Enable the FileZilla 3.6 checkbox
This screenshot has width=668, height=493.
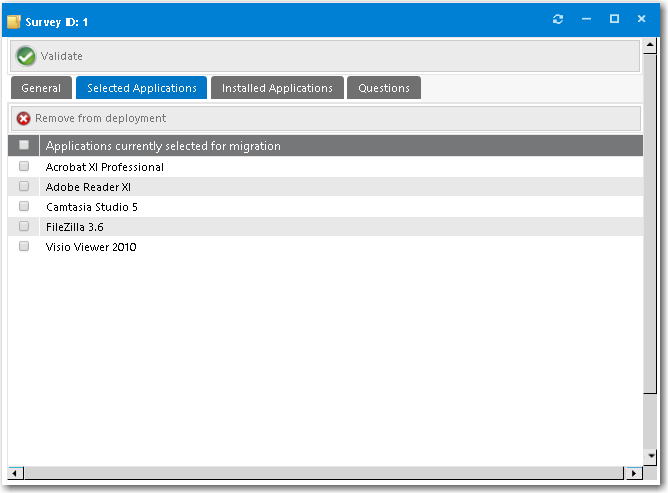pyautogui.click(x=24, y=227)
